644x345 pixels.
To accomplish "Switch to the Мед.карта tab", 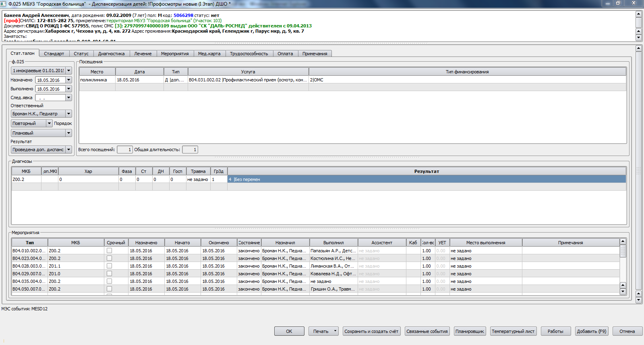I will tap(209, 54).
